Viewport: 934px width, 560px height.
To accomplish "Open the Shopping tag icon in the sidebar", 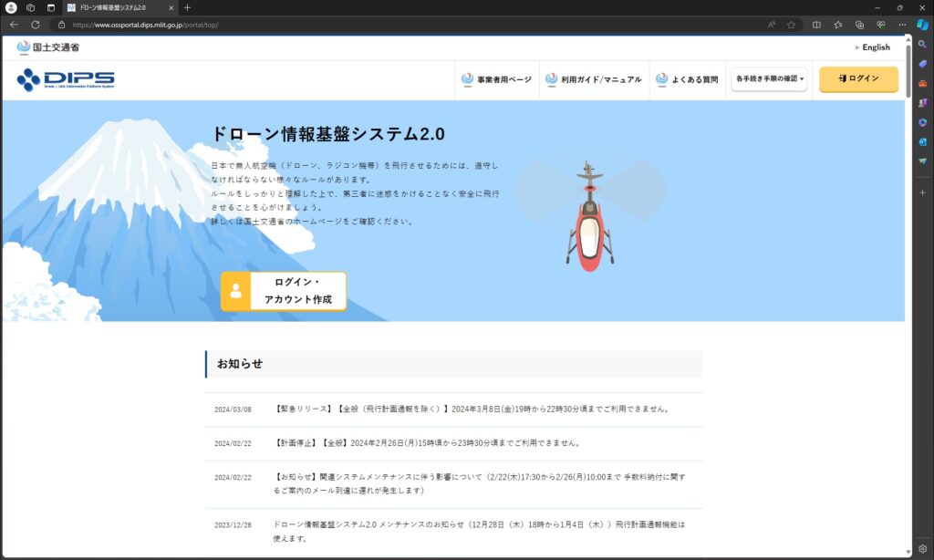I will [922, 63].
